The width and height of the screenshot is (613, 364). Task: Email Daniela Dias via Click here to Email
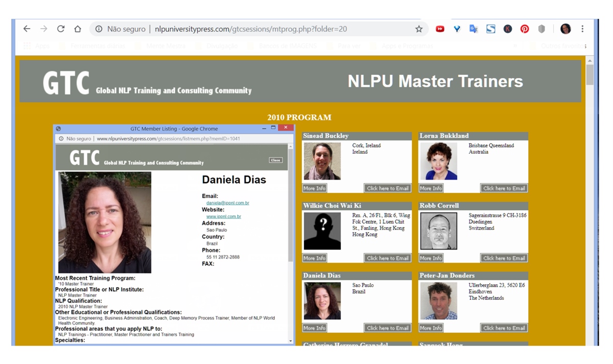click(388, 328)
